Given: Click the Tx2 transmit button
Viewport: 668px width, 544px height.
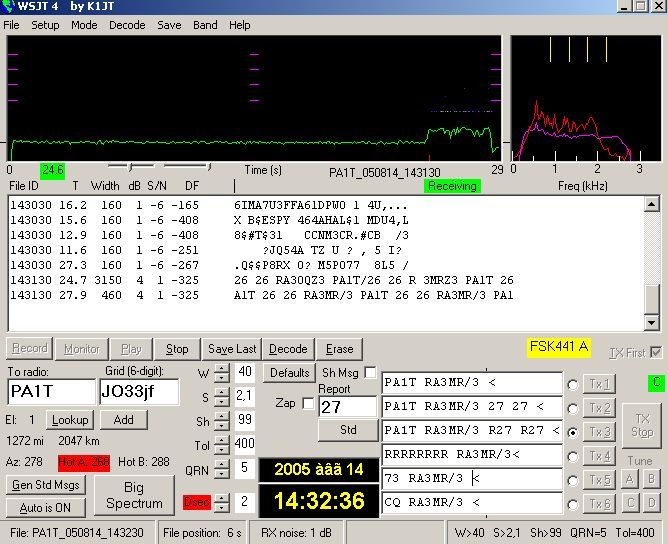Looking at the screenshot, I should tap(599, 409).
